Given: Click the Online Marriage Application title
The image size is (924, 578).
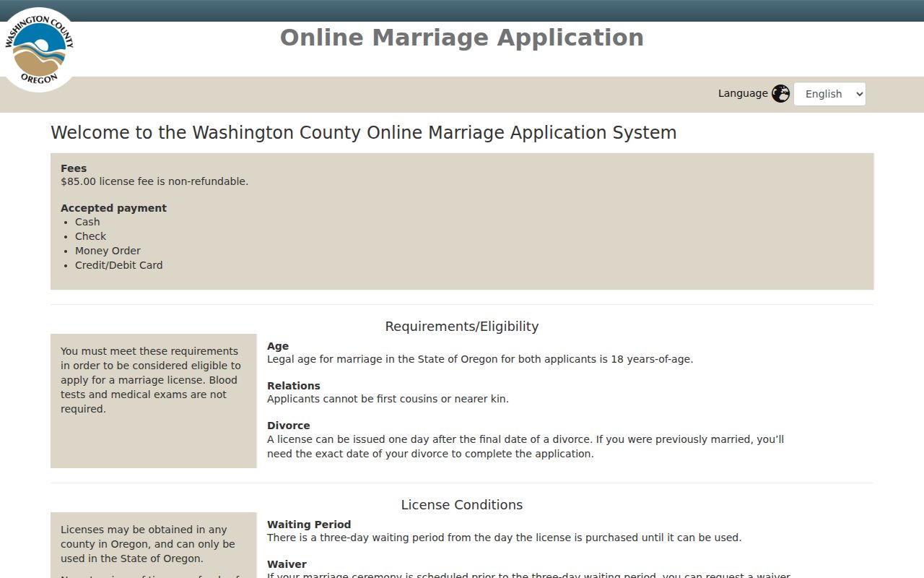Looking at the screenshot, I should point(462,38).
